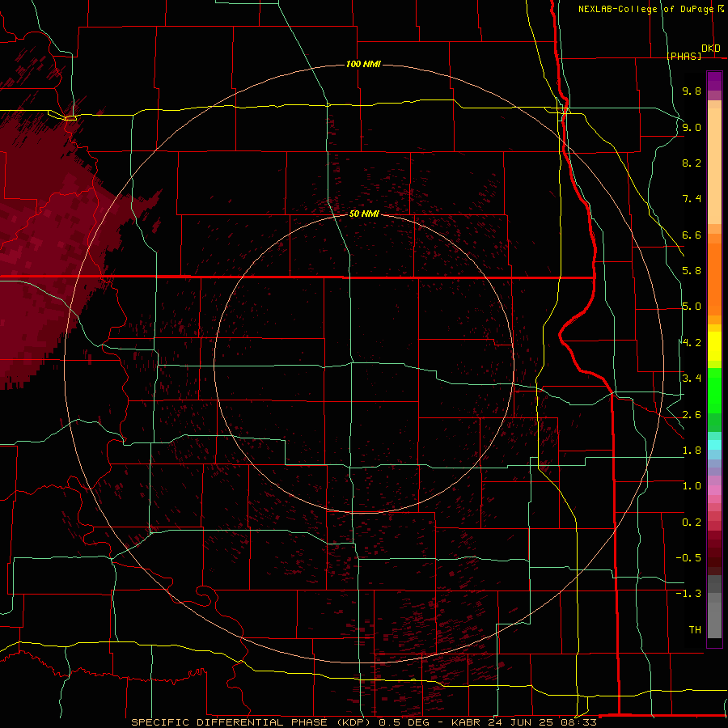Select the 9.8 scale value
Viewport: 728px width, 728px height.
pos(692,91)
